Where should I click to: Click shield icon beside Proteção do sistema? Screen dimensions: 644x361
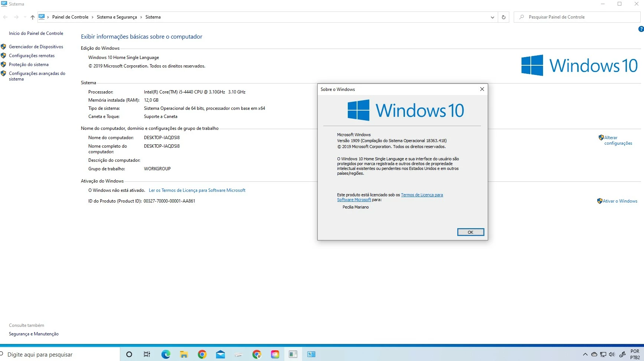pyautogui.click(x=4, y=65)
